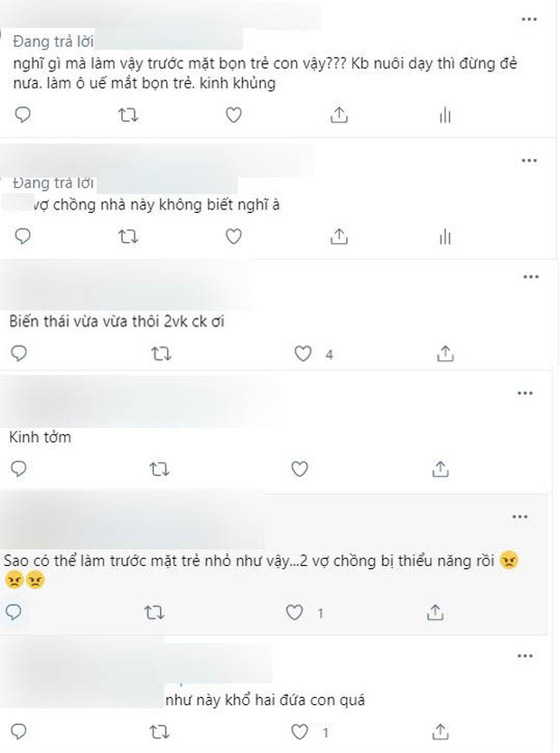
Task: View analytics of 'không biết nghĩ à' tweet
Action: 445,237
